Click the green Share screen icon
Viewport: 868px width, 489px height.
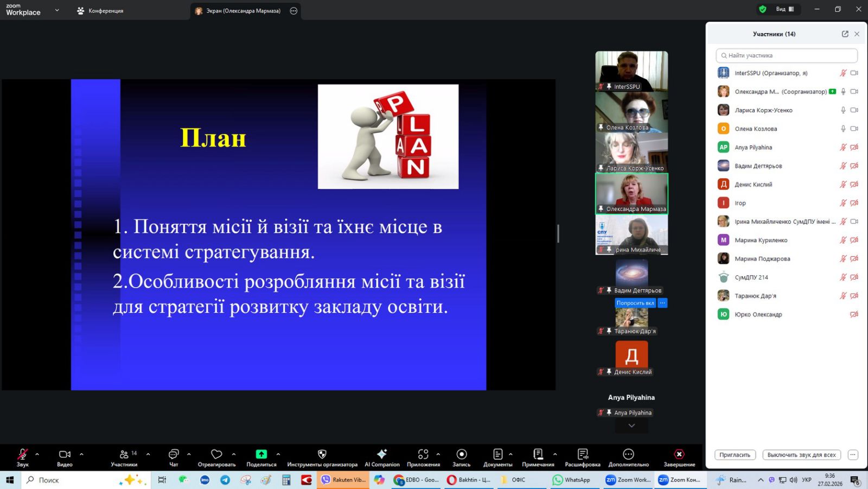(261, 454)
